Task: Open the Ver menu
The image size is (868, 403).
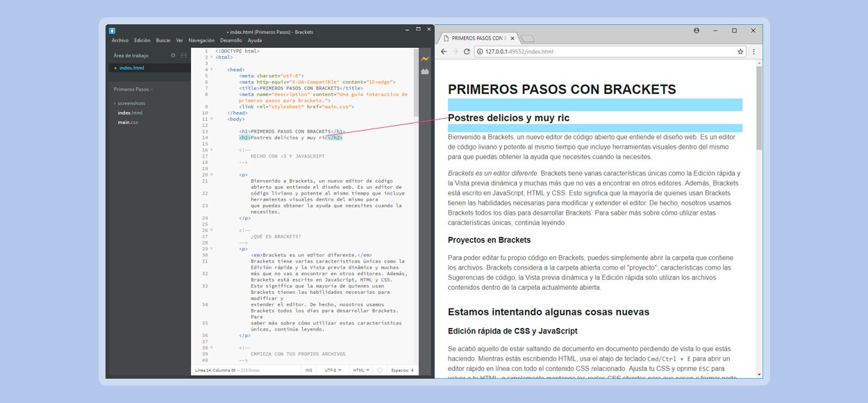Action: click(180, 40)
